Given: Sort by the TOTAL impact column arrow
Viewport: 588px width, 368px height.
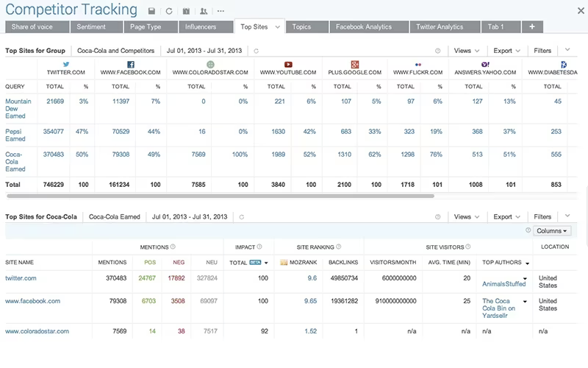Looking at the screenshot, I should pyautogui.click(x=266, y=263).
